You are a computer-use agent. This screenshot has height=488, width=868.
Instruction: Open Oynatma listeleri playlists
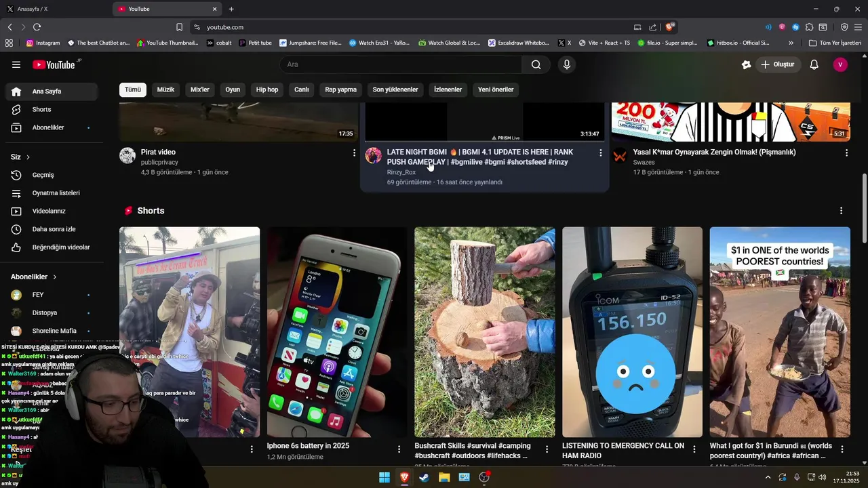(52, 193)
